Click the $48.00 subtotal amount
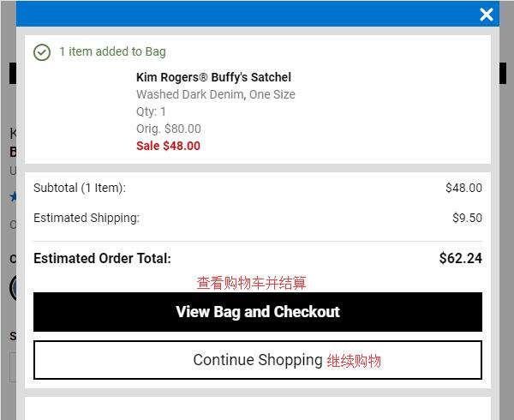Image resolution: width=514 pixels, height=420 pixels. click(463, 188)
